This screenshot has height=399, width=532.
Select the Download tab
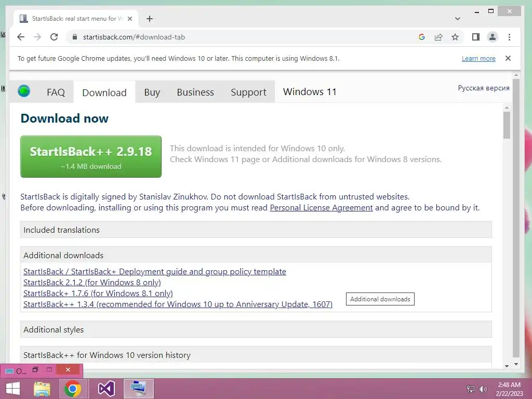tap(104, 92)
